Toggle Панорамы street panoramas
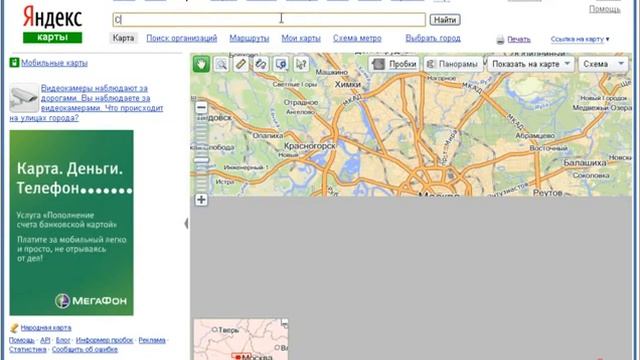Image resolution: width=640 pixels, height=360 pixels. pos(453,64)
